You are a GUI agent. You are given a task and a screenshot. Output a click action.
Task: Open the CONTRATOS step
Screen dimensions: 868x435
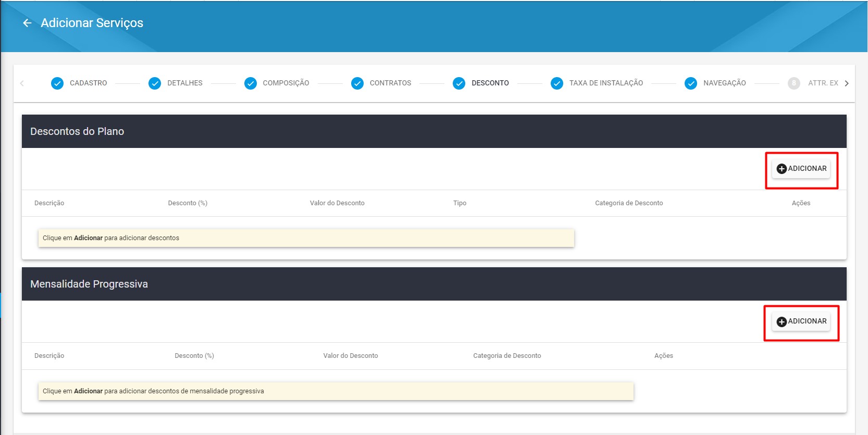tap(391, 83)
